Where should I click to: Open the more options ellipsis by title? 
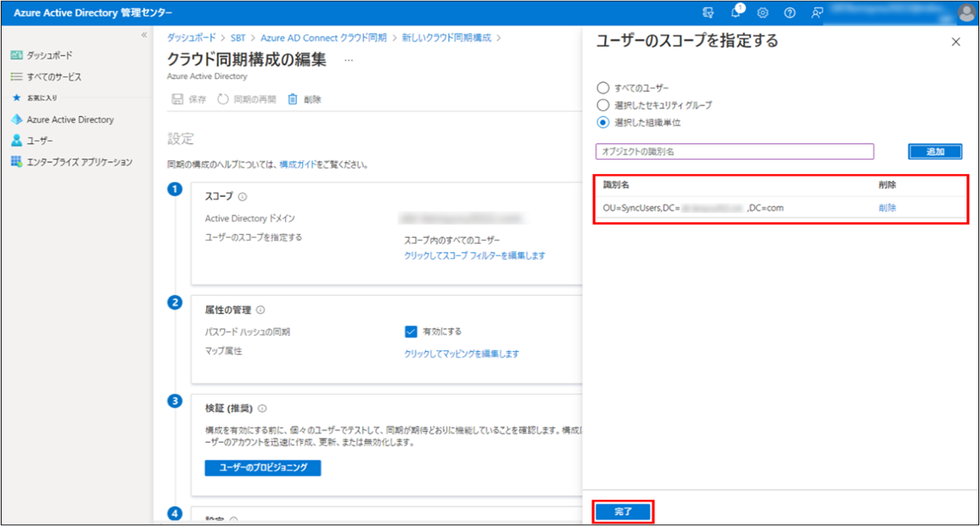[x=349, y=60]
